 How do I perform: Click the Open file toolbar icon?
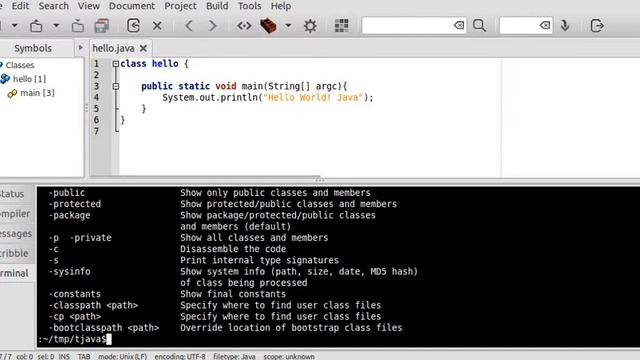click(36, 26)
